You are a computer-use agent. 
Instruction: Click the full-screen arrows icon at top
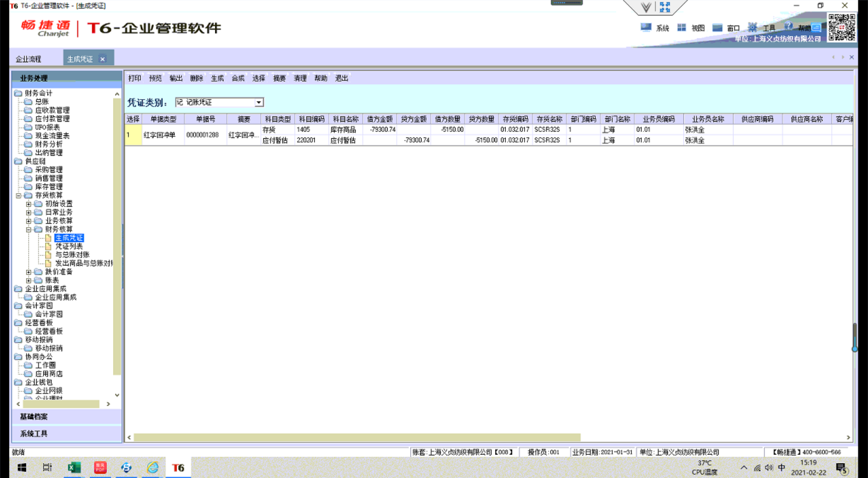[665, 7]
